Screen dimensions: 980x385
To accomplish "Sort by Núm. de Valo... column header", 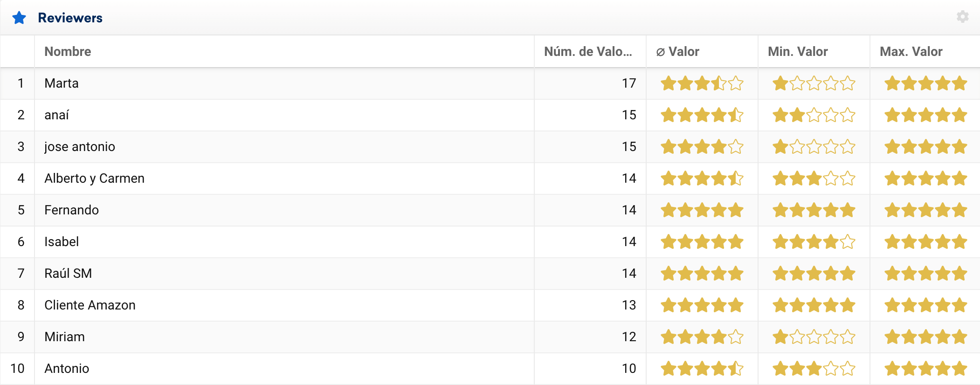I will tap(587, 51).
